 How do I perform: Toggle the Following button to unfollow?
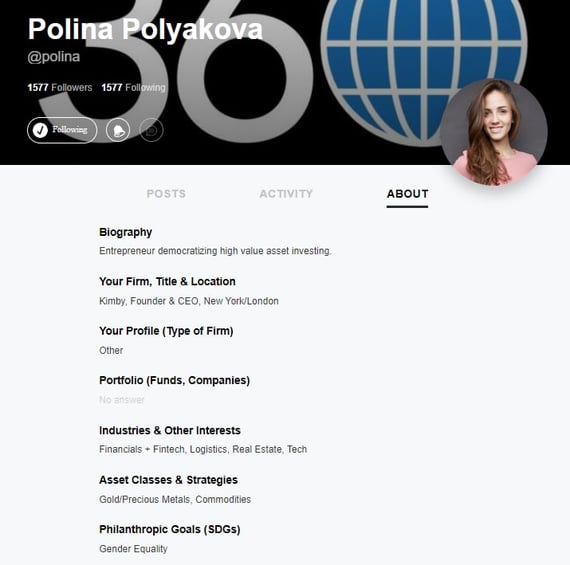click(62, 130)
